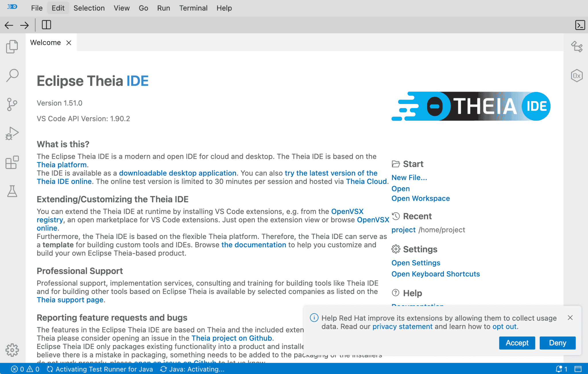
Task: Show notifications via the status bar bell
Action: 558,369
